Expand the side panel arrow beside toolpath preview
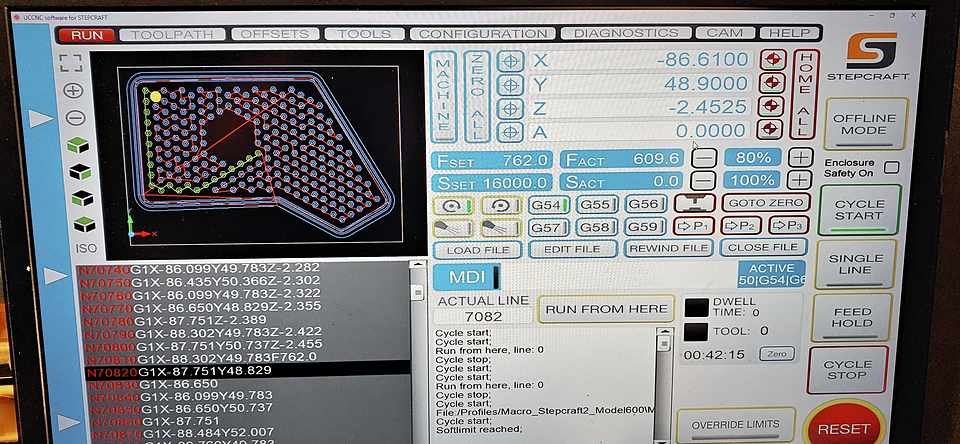960x444 pixels. coord(40,119)
